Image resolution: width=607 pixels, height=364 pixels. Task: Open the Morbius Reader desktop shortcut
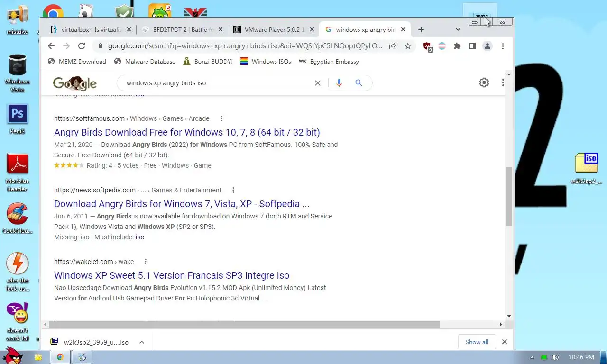pyautogui.click(x=18, y=173)
